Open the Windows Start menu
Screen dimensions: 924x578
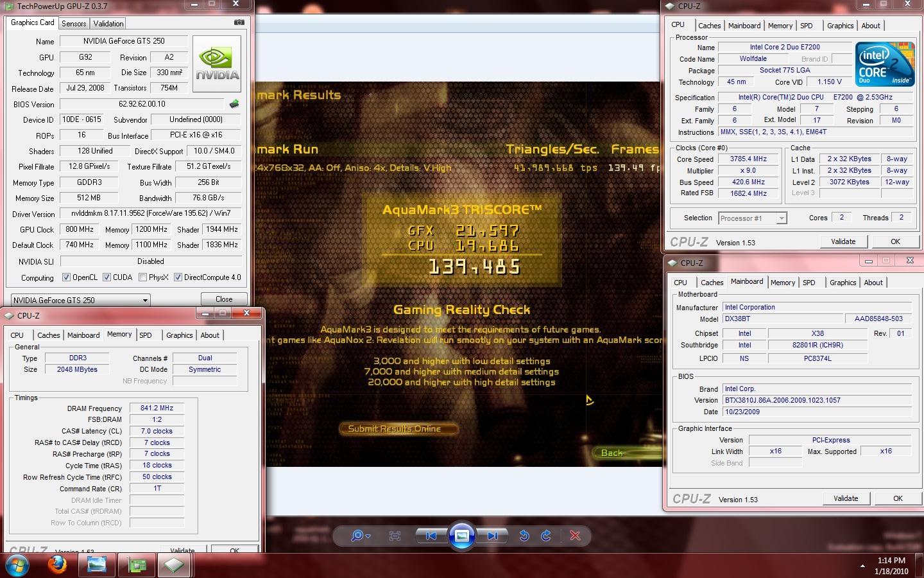pyautogui.click(x=16, y=565)
